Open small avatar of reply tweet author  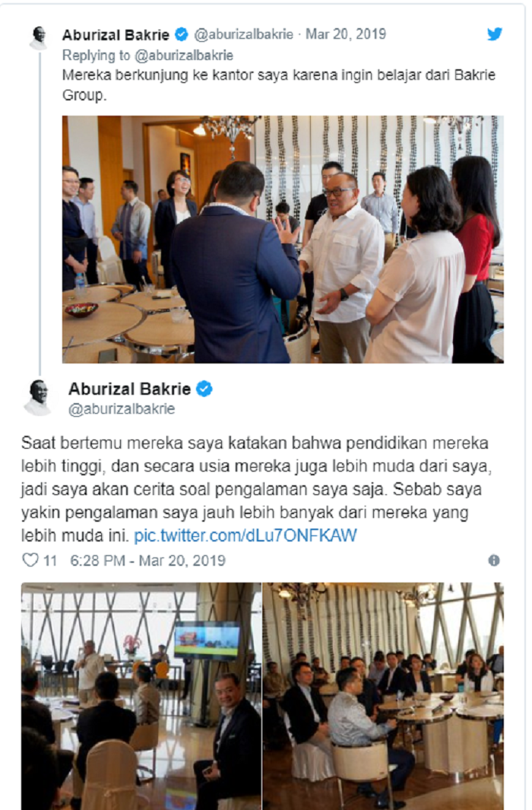pos(39,38)
